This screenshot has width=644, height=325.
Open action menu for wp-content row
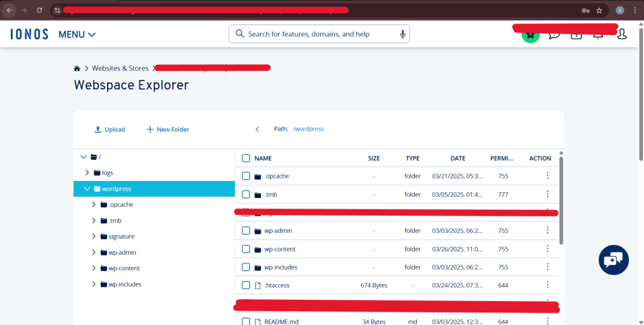548,248
